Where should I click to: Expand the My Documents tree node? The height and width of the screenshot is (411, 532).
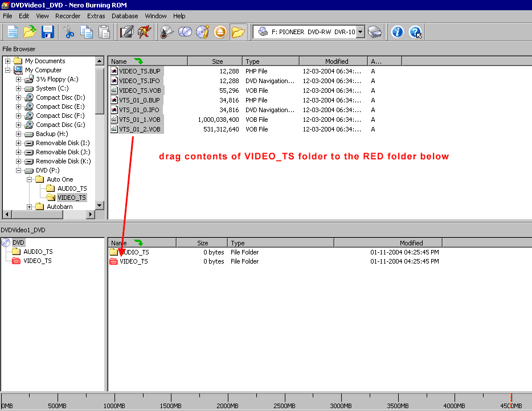[7, 61]
